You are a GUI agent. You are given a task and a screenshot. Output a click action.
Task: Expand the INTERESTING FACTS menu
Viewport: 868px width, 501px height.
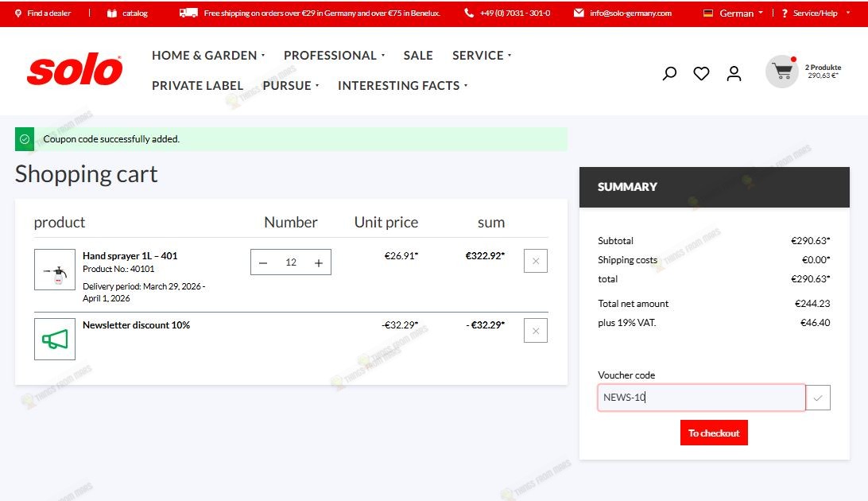402,86
